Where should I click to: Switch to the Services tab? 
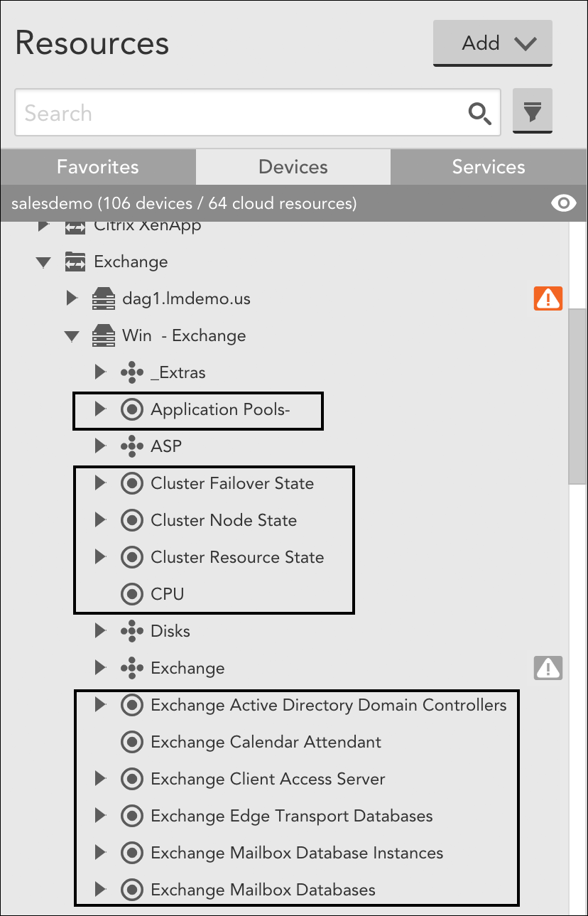pos(489,167)
